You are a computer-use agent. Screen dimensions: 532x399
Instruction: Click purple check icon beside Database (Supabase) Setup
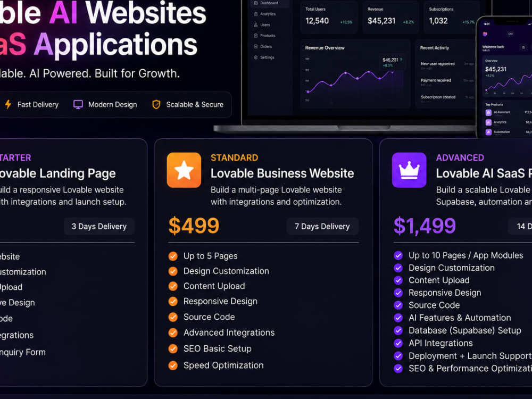coord(398,330)
